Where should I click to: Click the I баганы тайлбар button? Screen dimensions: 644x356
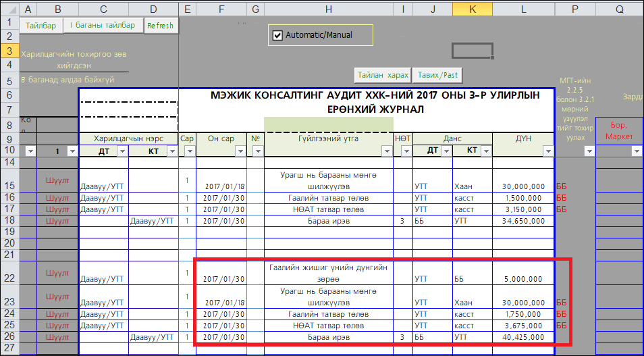tap(103, 26)
